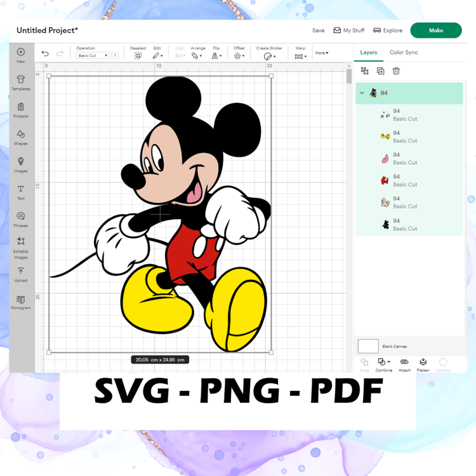Click the bottom-right selection handle
476x476 pixels.
click(271, 352)
